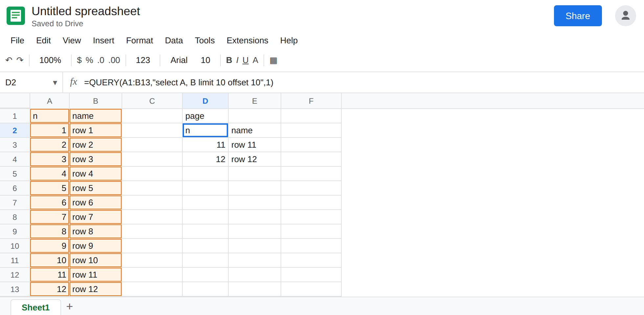Open the text color picker
The image size is (644, 315).
click(255, 60)
